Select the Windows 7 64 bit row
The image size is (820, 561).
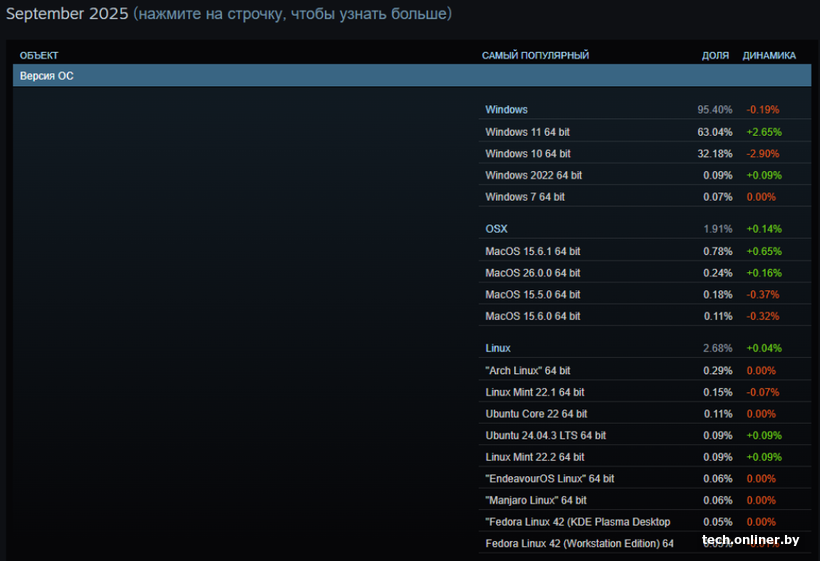(645, 197)
